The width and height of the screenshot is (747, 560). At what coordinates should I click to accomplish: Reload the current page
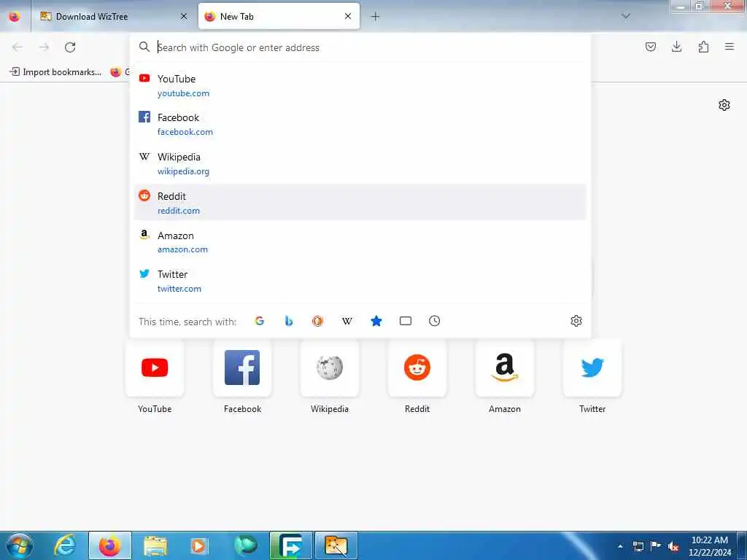70,47
